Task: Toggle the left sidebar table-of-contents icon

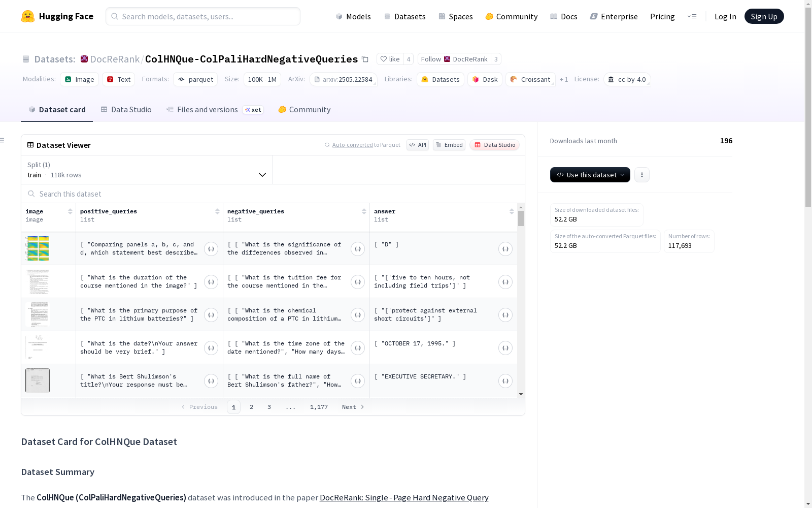Action: [x=3, y=140]
